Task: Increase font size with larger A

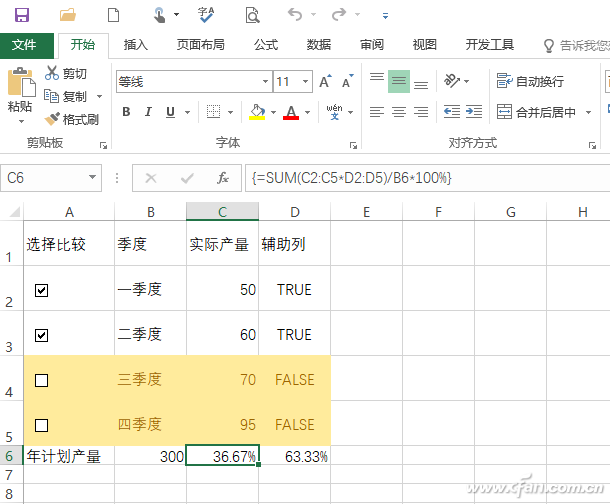Action: (325, 81)
